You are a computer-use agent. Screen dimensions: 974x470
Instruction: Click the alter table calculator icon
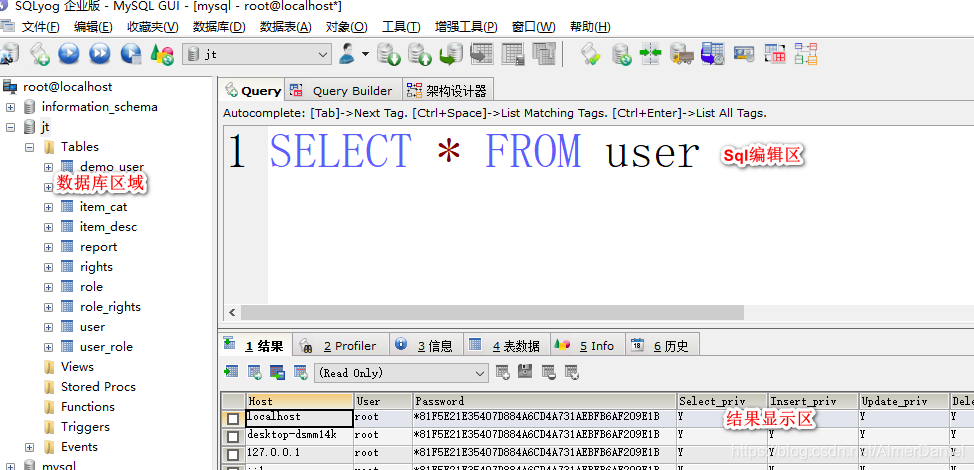click(513, 53)
